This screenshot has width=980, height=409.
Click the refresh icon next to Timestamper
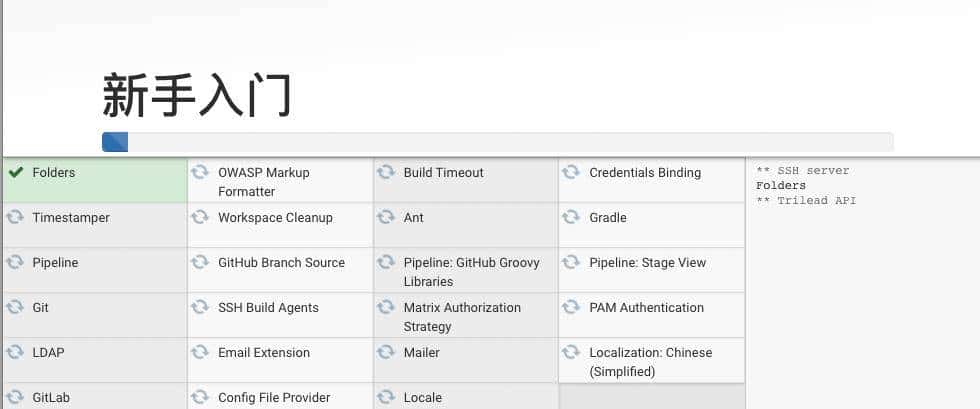(16, 217)
